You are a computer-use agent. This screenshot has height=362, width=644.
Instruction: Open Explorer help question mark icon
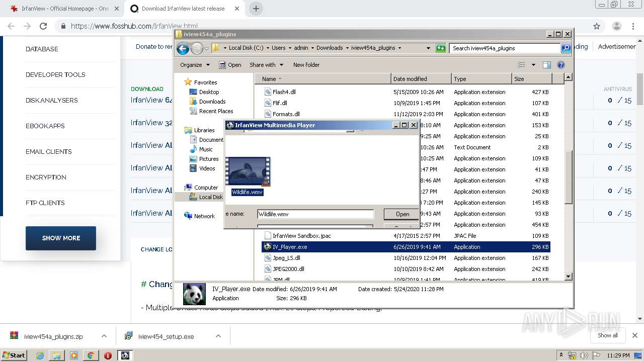coord(561,65)
